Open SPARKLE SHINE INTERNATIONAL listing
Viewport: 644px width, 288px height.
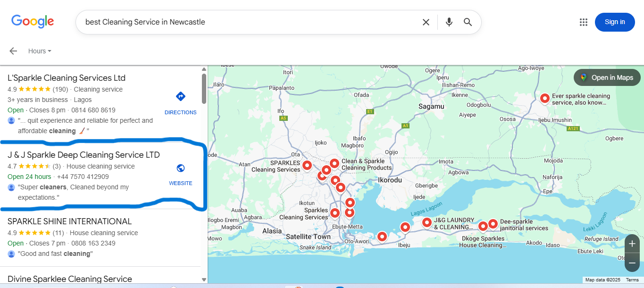pyautogui.click(x=69, y=221)
